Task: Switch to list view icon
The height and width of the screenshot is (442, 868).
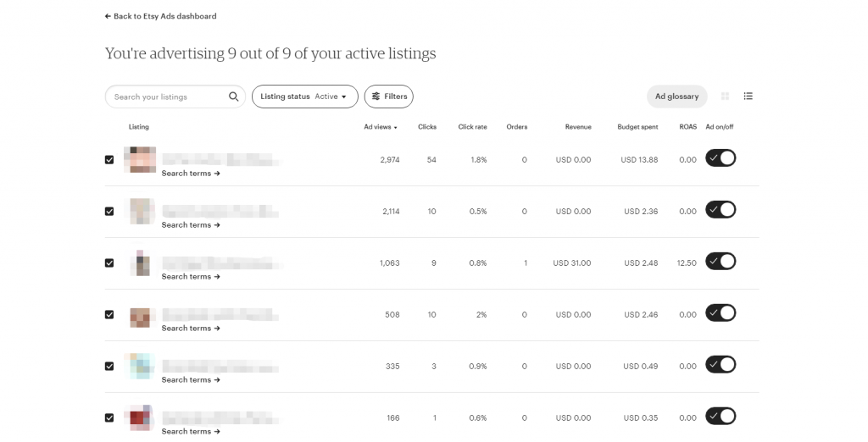Action: (748, 97)
